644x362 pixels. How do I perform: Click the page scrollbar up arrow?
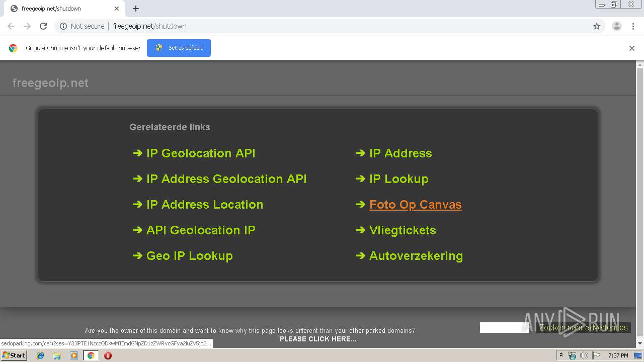coord(640,65)
